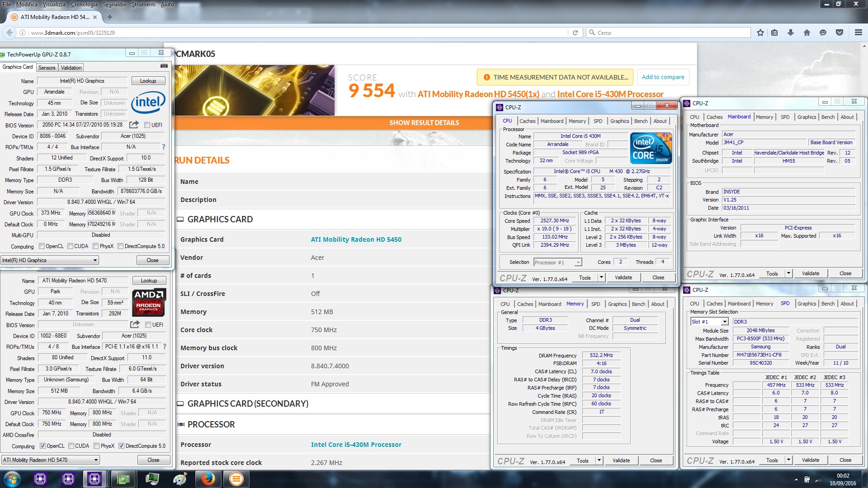Click SHOW RESULT DETAILS bar

(x=424, y=123)
